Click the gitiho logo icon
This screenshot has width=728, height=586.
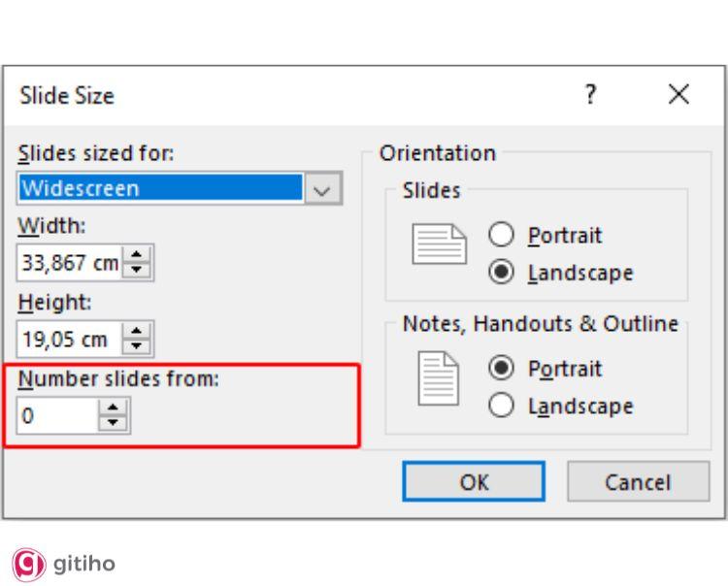[26, 563]
